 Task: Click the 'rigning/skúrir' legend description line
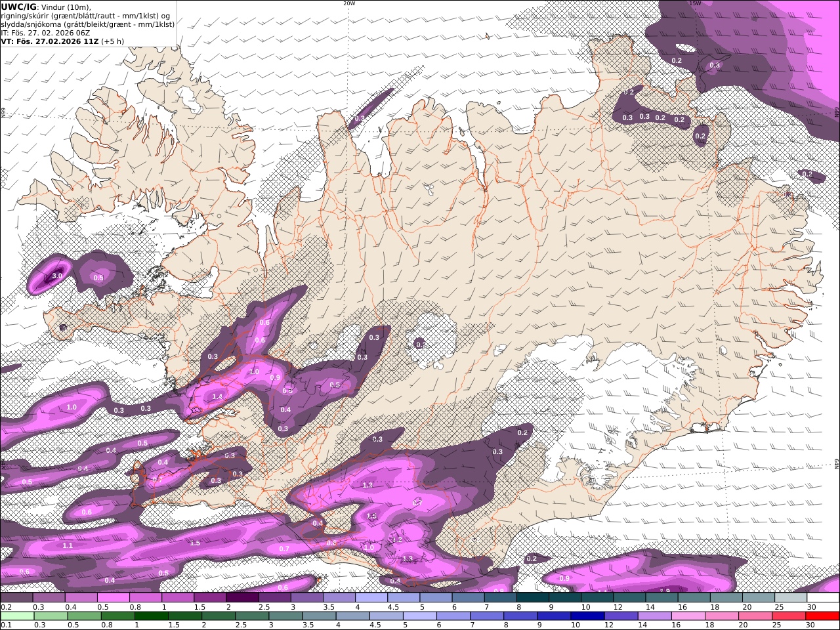point(87,16)
